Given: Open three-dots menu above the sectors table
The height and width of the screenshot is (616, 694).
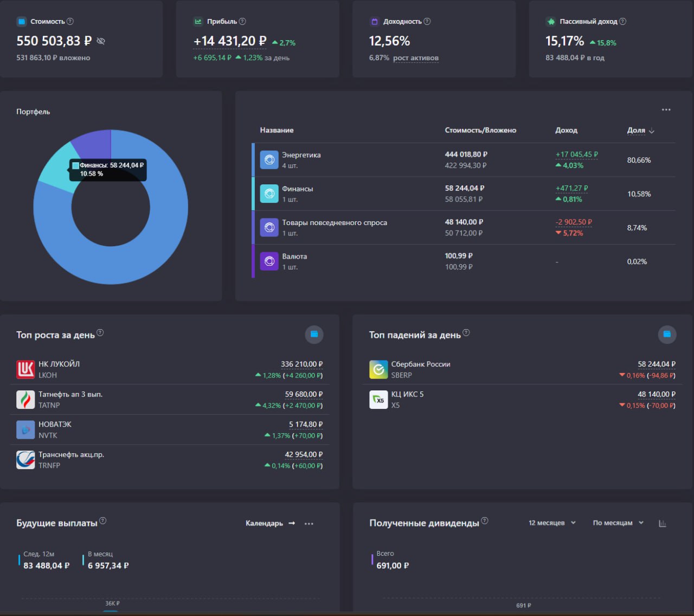Looking at the screenshot, I should tap(666, 110).
